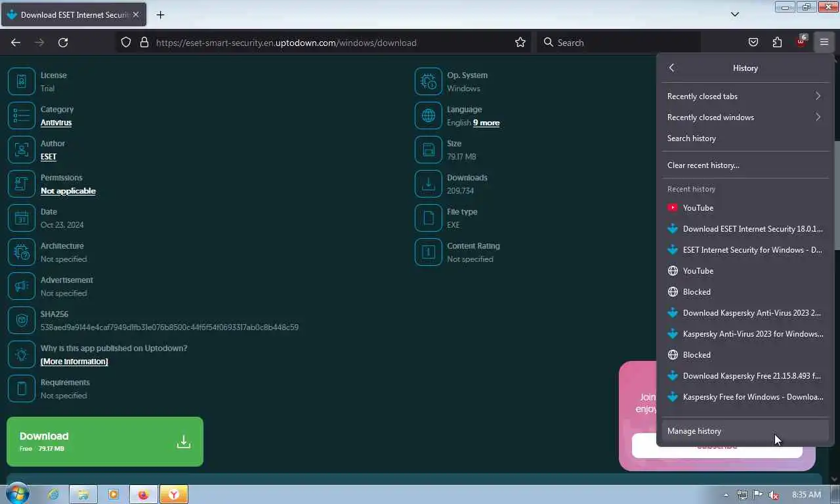This screenshot has height=504, width=840.
Task: Open a new tab with plus button
Action: [x=160, y=14]
